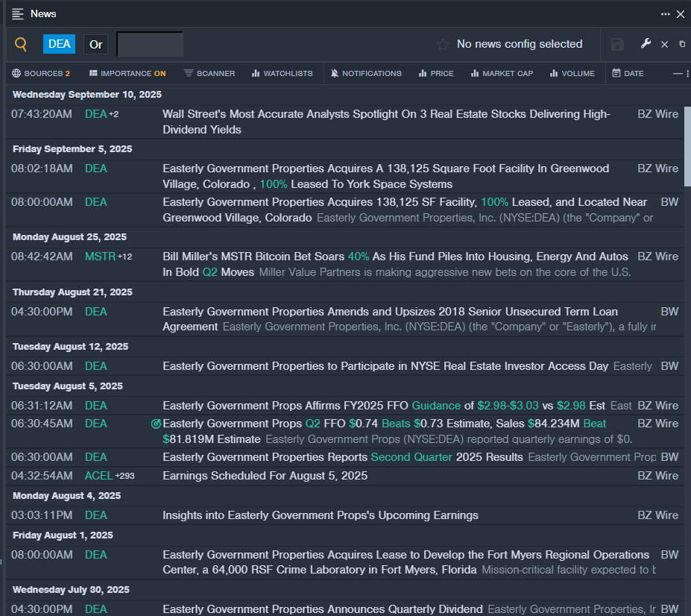The width and height of the screenshot is (691, 616).
Task: Click the copy window icon near the wrench
Action: click(x=682, y=44)
